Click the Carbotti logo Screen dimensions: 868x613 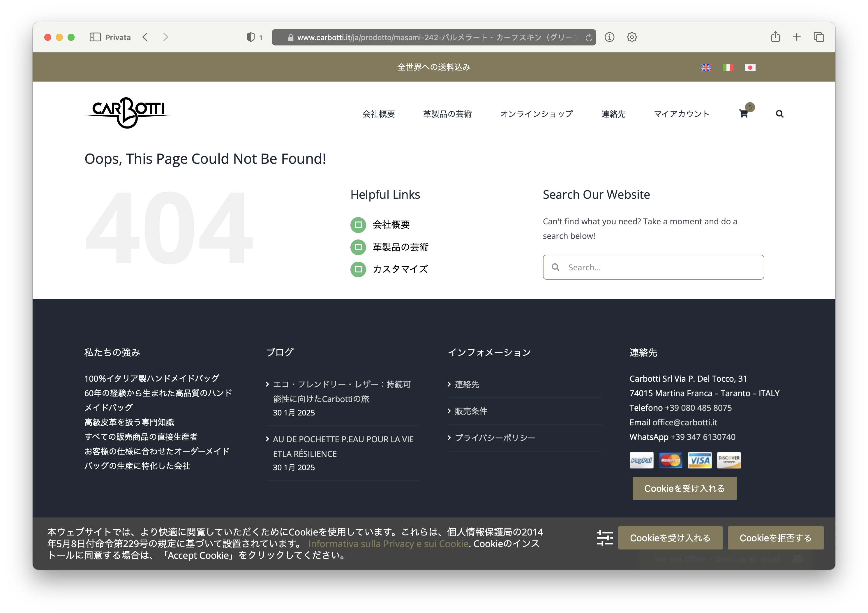click(128, 113)
